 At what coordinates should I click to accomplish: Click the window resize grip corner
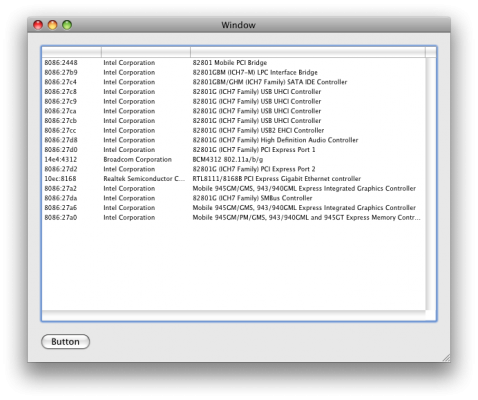click(446, 358)
